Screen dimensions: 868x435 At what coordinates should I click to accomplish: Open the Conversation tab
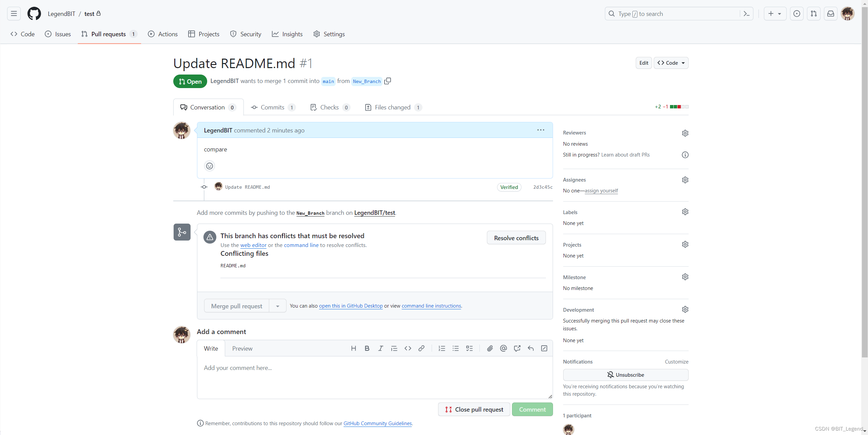[x=208, y=107]
